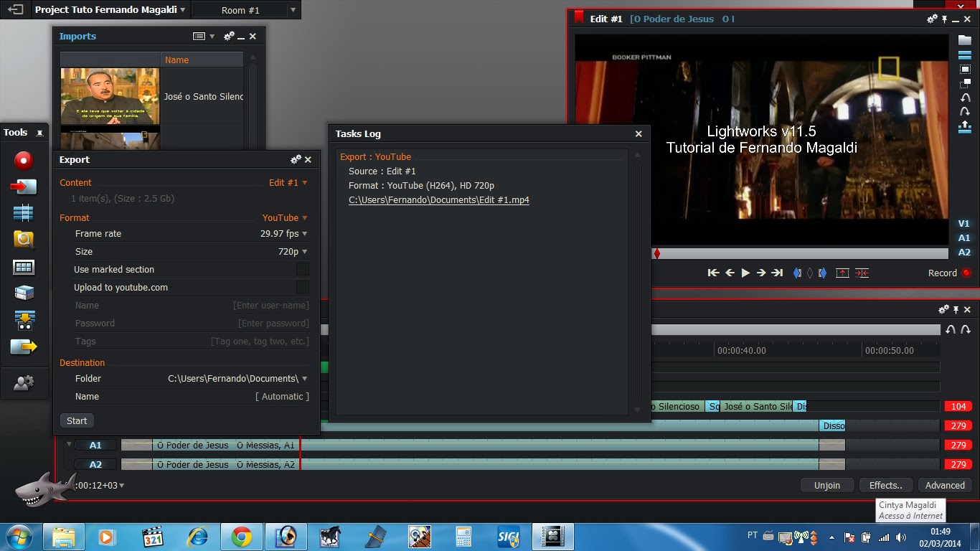The height and width of the screenshot is (551, 980).
Task: Toggle the V1 track button in viewer
Action: click(964, 223)
